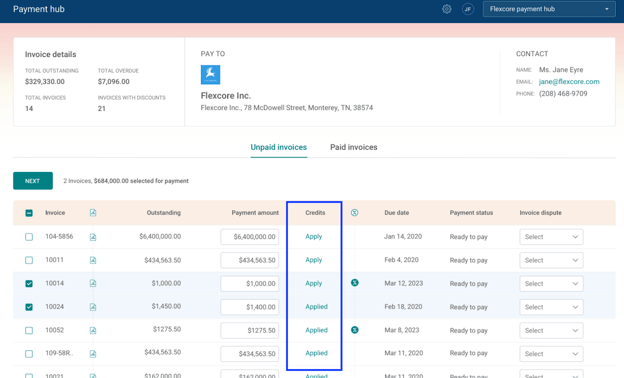Viewport: 624px width, 378px height.
Task: Toggle the select-all invoices checkbox
Action: click(29, 213)
